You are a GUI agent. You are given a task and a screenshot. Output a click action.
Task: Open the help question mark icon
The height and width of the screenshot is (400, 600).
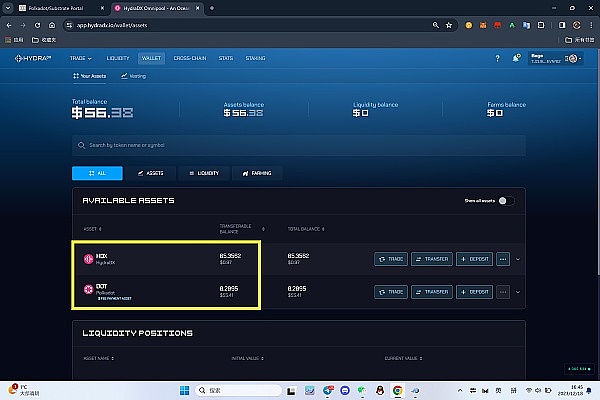498,58
